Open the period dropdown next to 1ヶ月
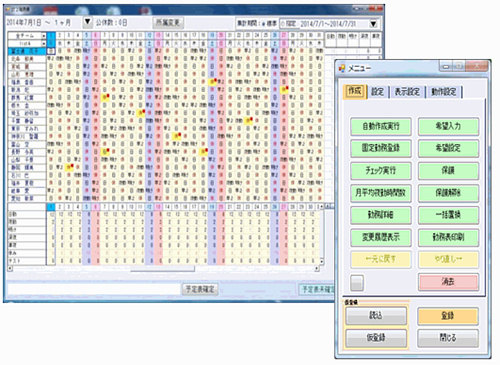The height and width of the screenshot is (365, 500). click(x=87, y=22)
